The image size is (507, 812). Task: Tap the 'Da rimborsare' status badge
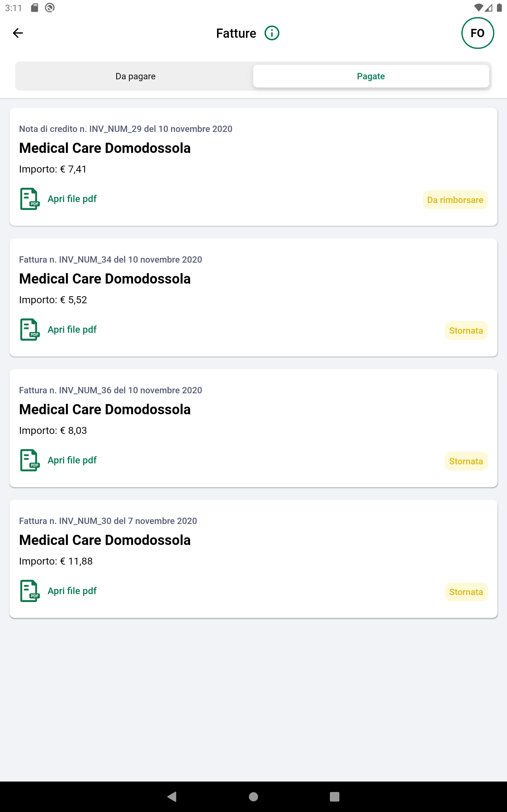(455, 200)
